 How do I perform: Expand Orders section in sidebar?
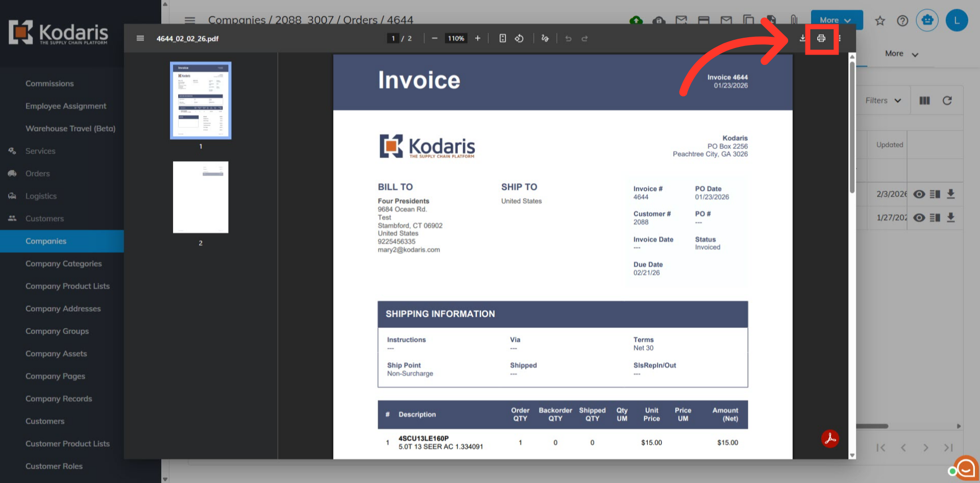click(38, 173)
